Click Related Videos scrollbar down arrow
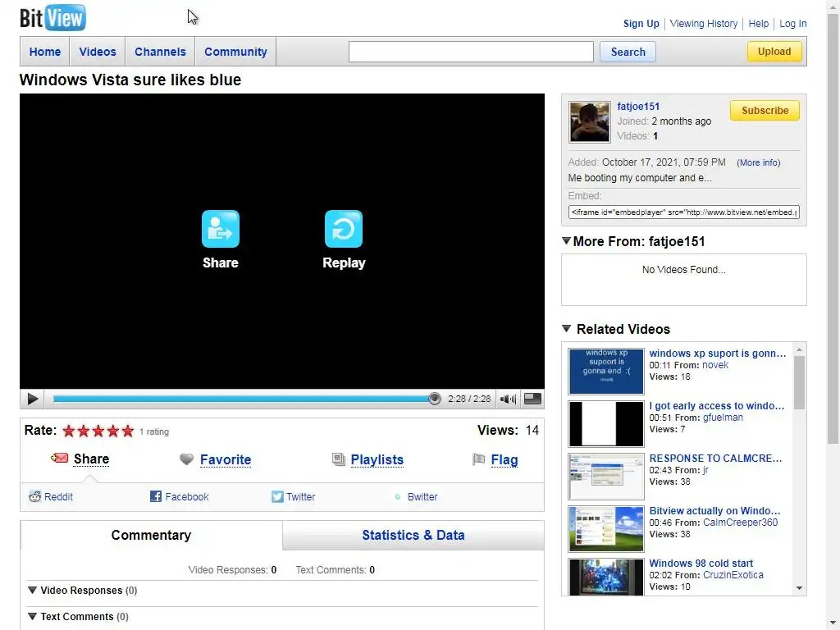Screen dimensions: 840x630 (799, 588)
